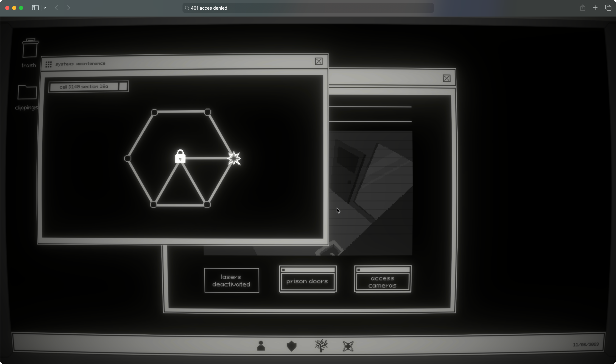The width and height of the screenshot is (616, 364).
Task: Open the shield icon in the taskbar
Action: pos(291,346)
